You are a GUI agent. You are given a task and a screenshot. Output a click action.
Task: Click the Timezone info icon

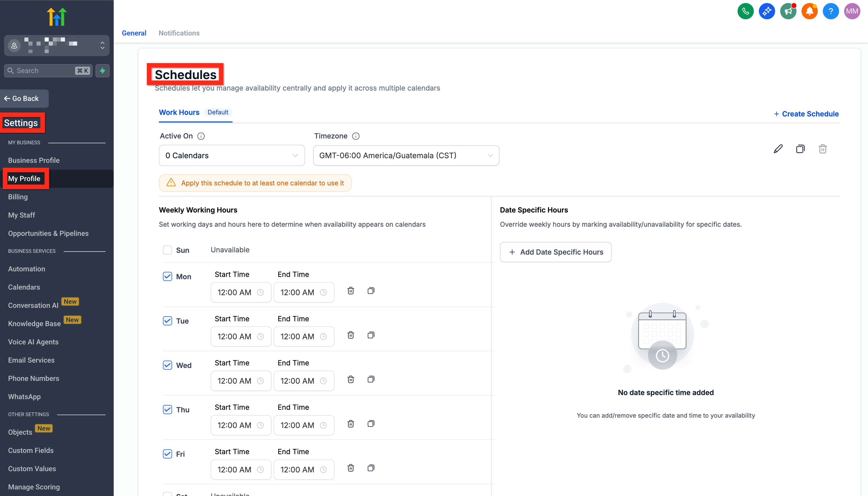(356, 136)
